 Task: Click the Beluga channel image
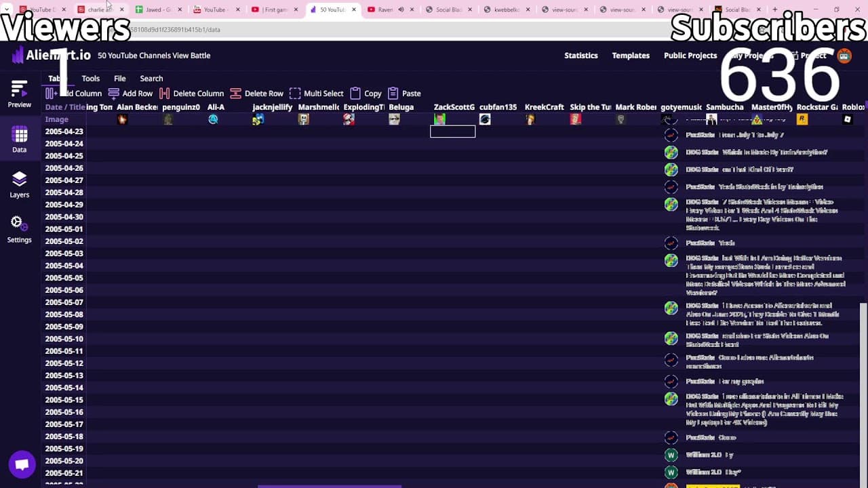(x=394, y=119)
